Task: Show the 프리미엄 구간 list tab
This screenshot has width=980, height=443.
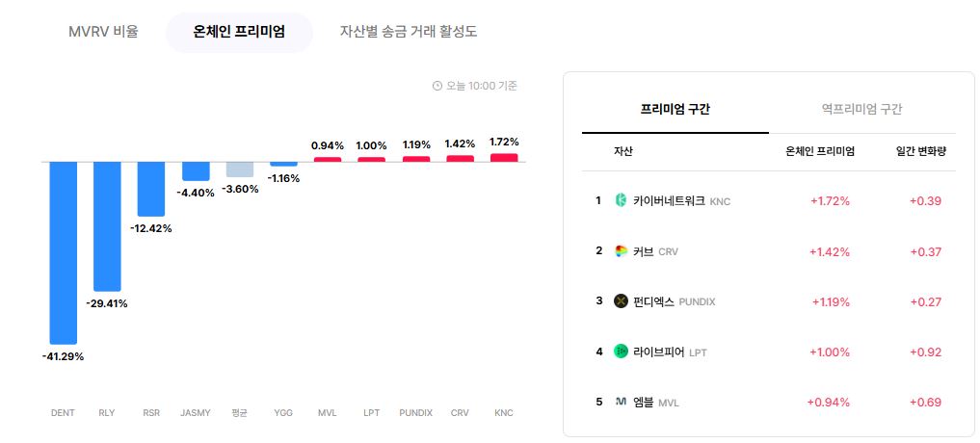Action: [x=675, y=110]
